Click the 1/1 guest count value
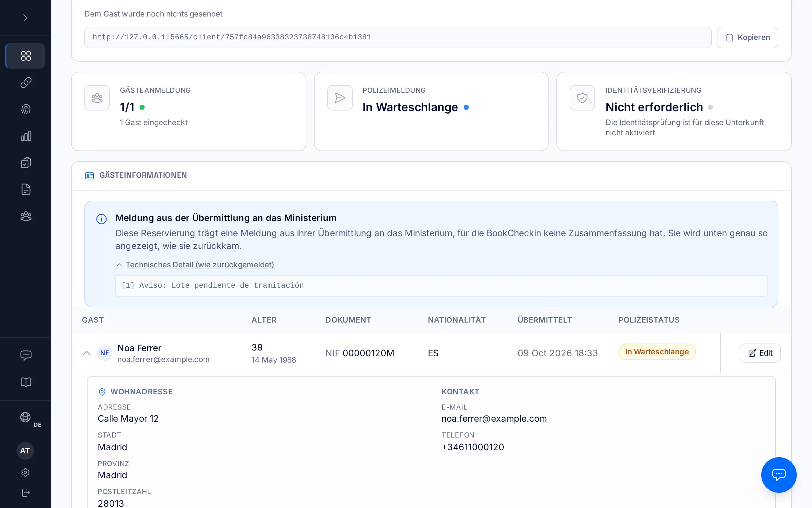 (127, 107)
